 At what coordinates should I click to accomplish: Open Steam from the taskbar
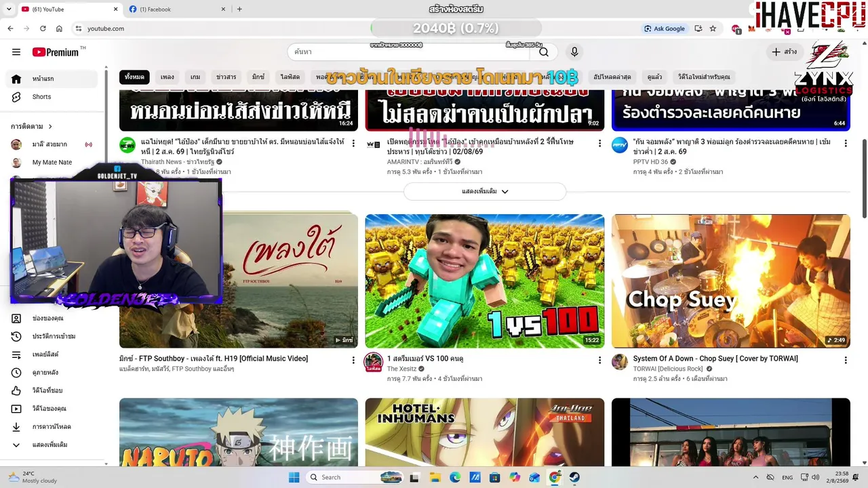[574, 477]
